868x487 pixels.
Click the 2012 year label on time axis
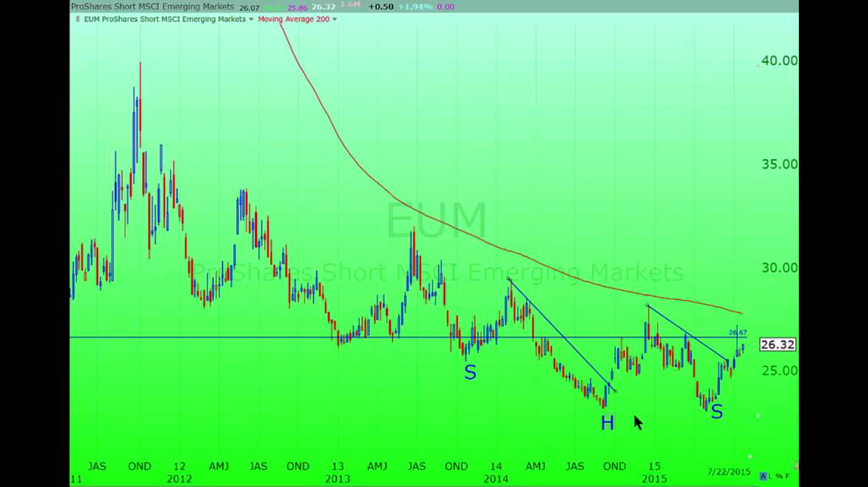[x=179, y=479]
